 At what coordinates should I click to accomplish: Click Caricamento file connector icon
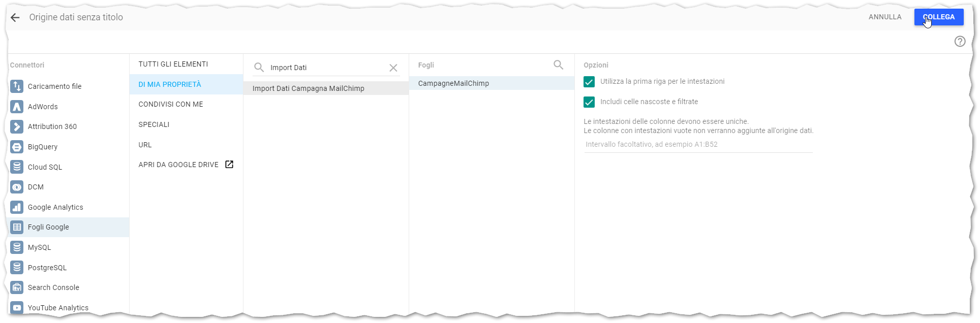[x=17, y=86]
